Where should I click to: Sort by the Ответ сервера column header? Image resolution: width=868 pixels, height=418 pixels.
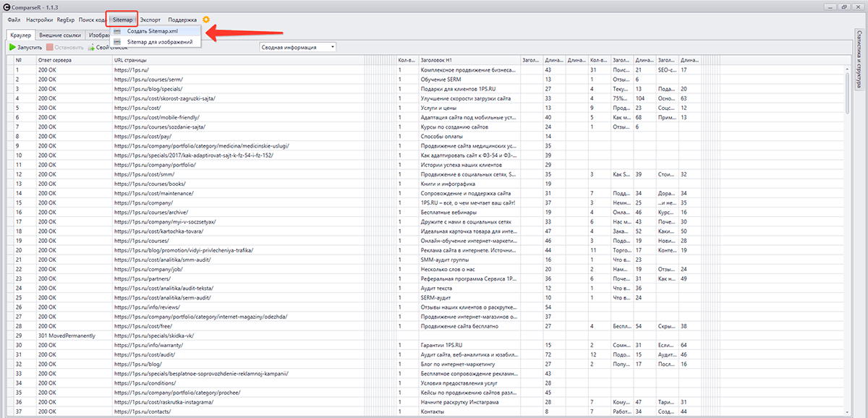pos(54,59)
